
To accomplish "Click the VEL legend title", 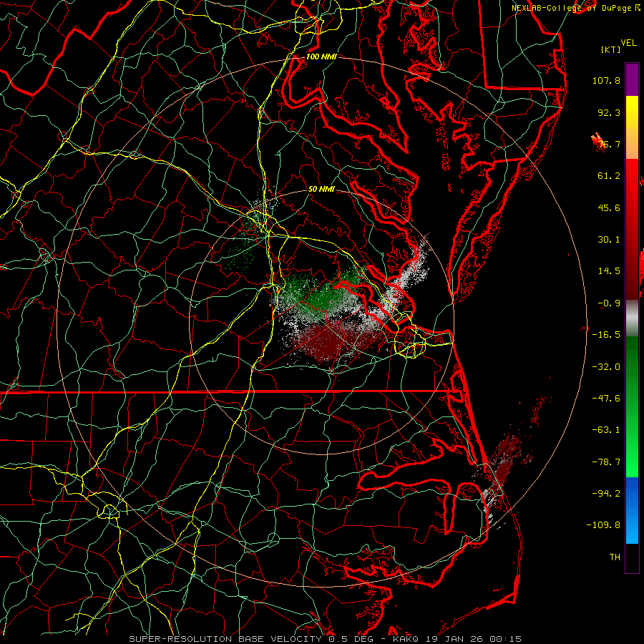I will click(x=628, y=43).
